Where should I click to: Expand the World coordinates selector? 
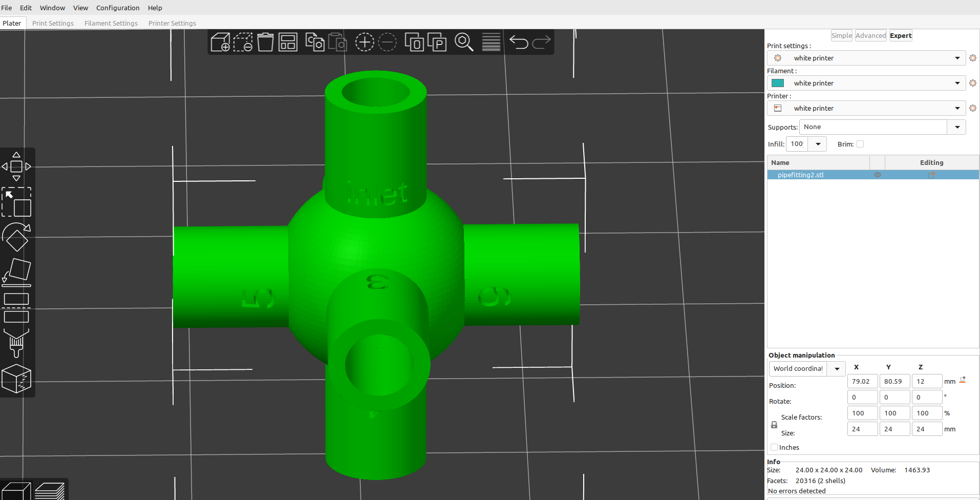tap(837, 368)
